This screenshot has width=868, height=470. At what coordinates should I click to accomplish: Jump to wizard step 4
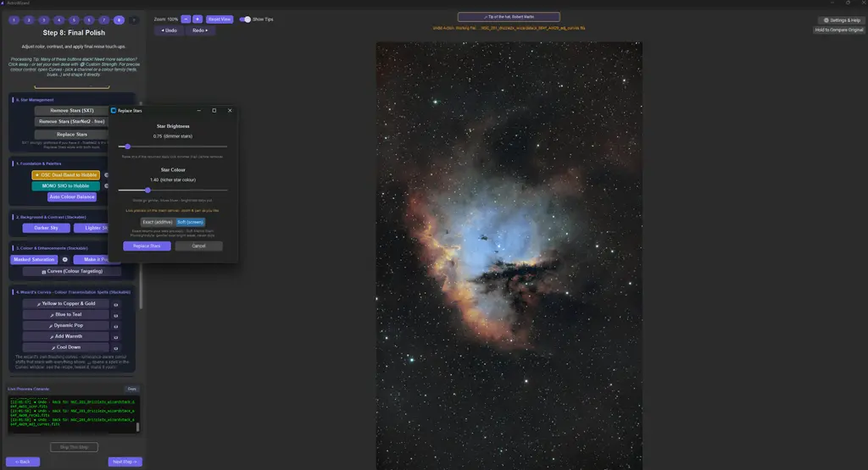coord(58,20)
